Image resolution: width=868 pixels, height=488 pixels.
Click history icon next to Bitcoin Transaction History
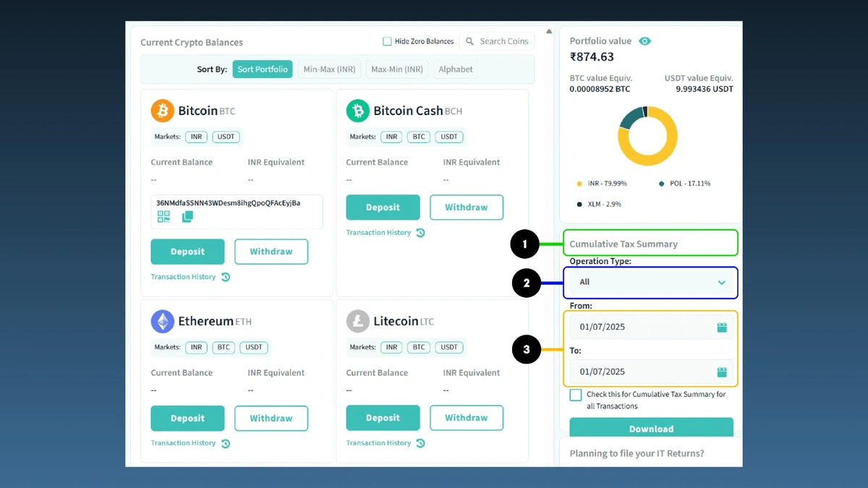pyautogui.click(x=226, y=277)
